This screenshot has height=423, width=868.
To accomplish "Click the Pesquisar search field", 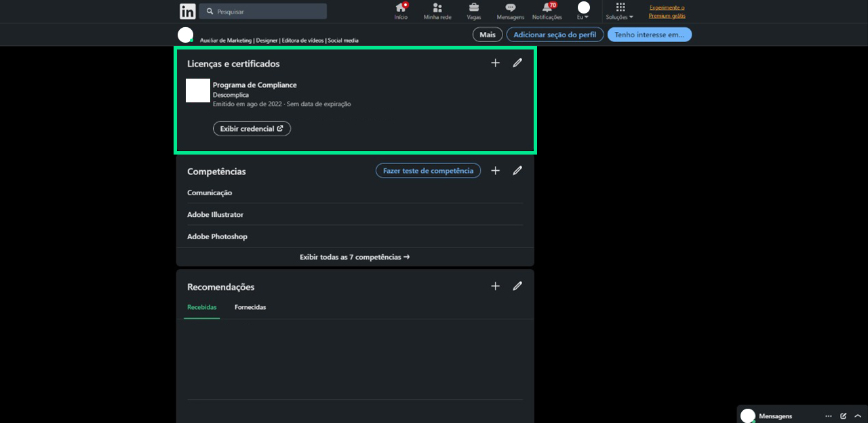I will (263, 12).
